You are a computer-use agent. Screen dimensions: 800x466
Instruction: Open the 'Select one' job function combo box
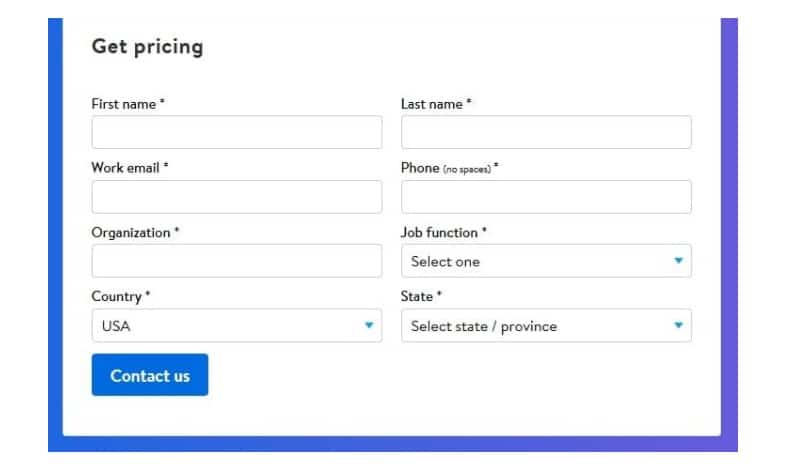tap(546, 261)
